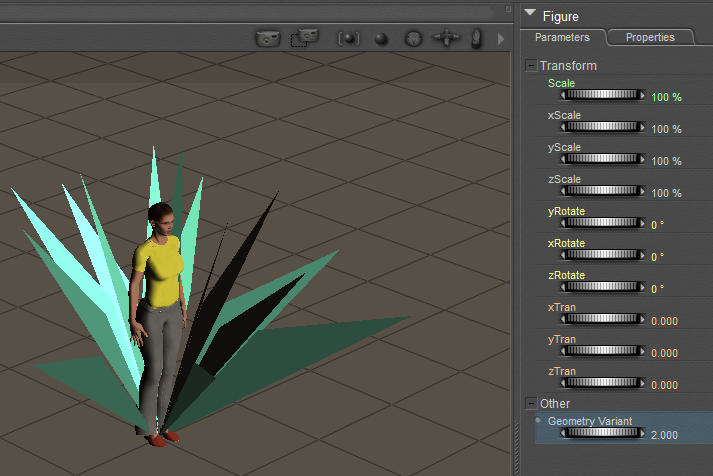The width and height of the screenshot is (713, 476).
Task: Click the Scale value 100 %
Action: (x=666, y=97)
